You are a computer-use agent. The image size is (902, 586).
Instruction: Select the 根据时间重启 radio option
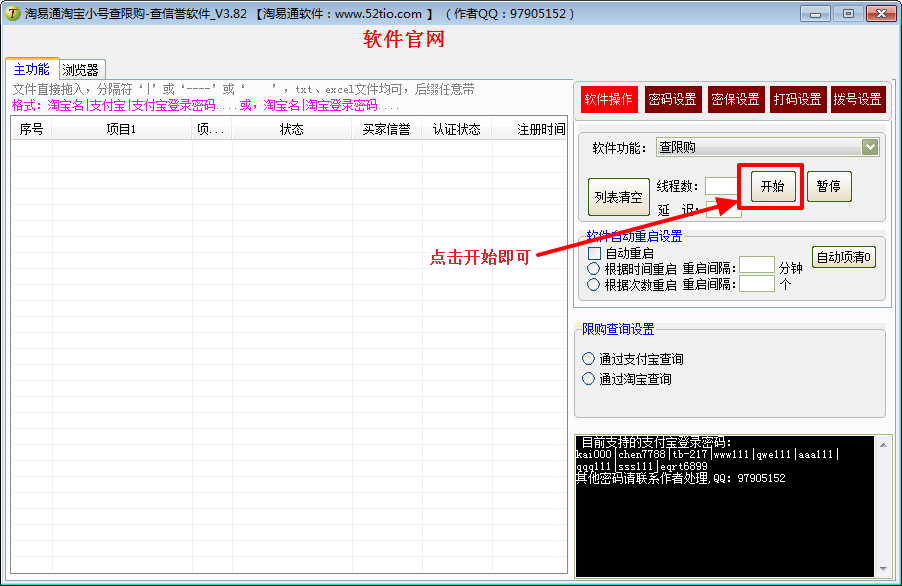pos(594,269)
